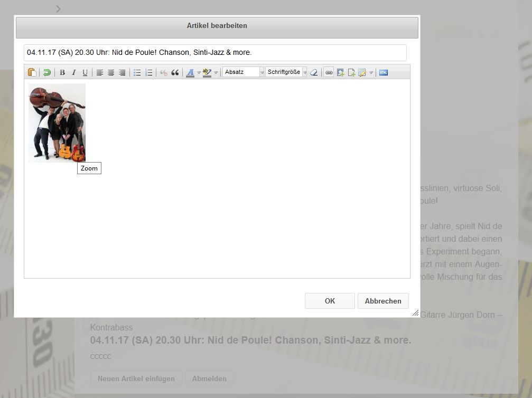Image resolution: width=532 pixels, height=398 pixels.
Task: Toggle underline formatting
Action: [85, 72]
